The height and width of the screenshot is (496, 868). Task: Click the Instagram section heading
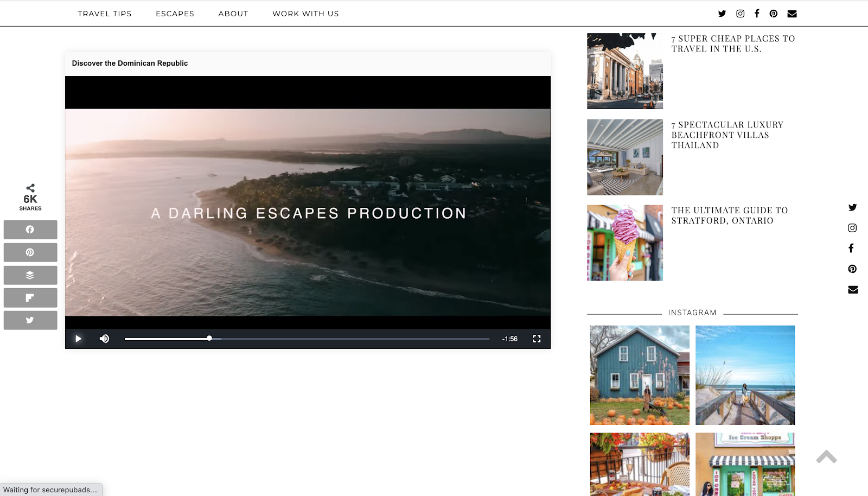pos(692,313)
